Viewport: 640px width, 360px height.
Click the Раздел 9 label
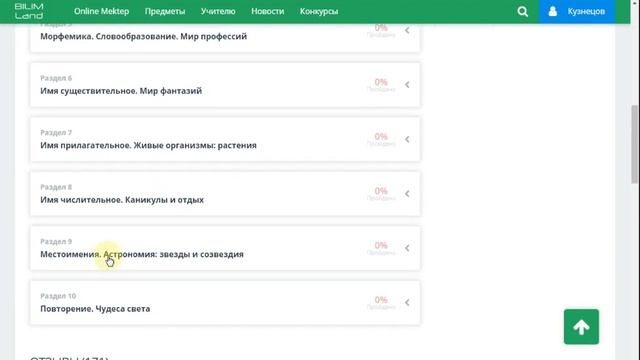tap(56, 242)
